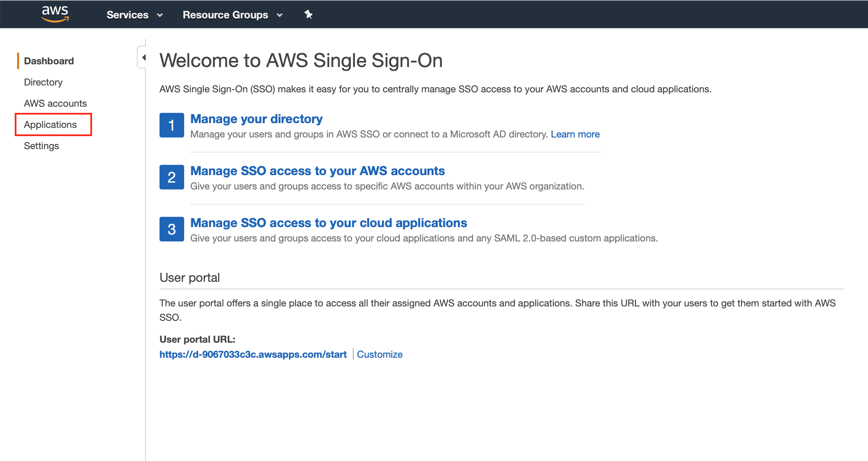Viewport: 868px width, 461px height.
Task: Open Applications in the sidebar
Action: click(x=50, y=124)
